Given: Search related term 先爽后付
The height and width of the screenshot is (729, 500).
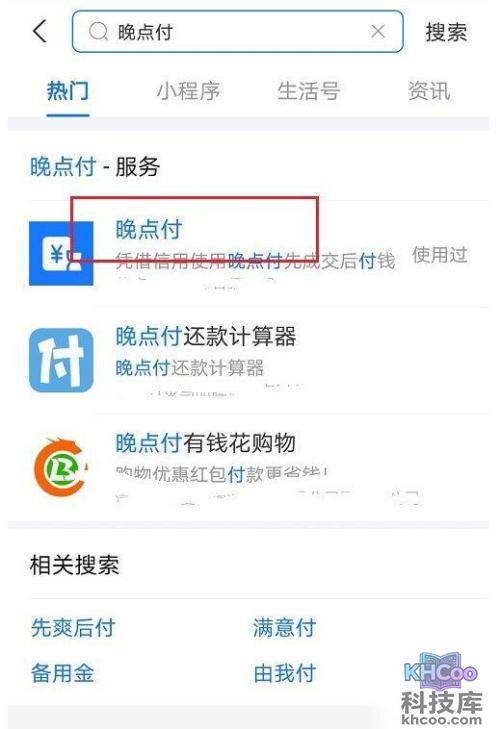Looking at the screenshot, I should (x=73, y=627).
